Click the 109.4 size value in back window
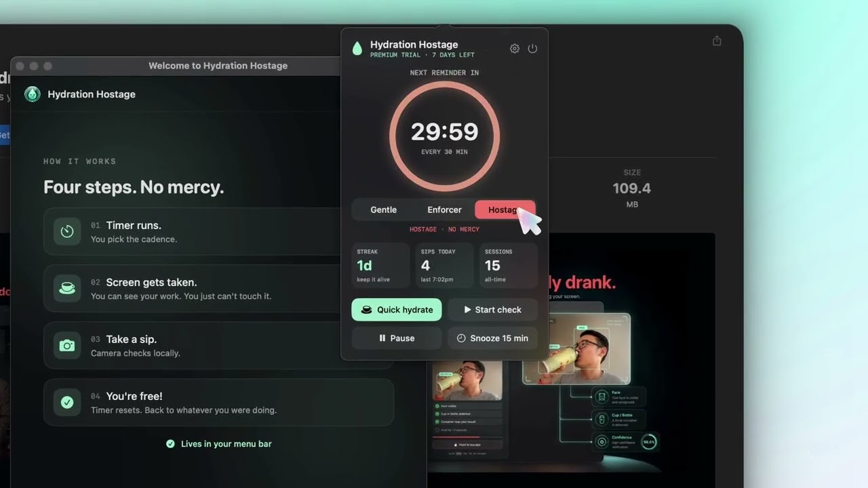Screen dimensions: 868x488 (631, 188)
